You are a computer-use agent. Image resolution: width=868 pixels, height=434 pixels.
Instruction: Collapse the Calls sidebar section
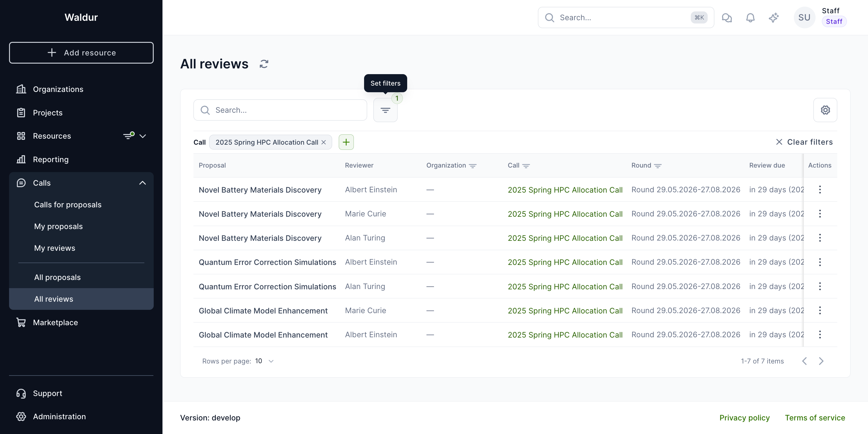click(x=143, y=183)
